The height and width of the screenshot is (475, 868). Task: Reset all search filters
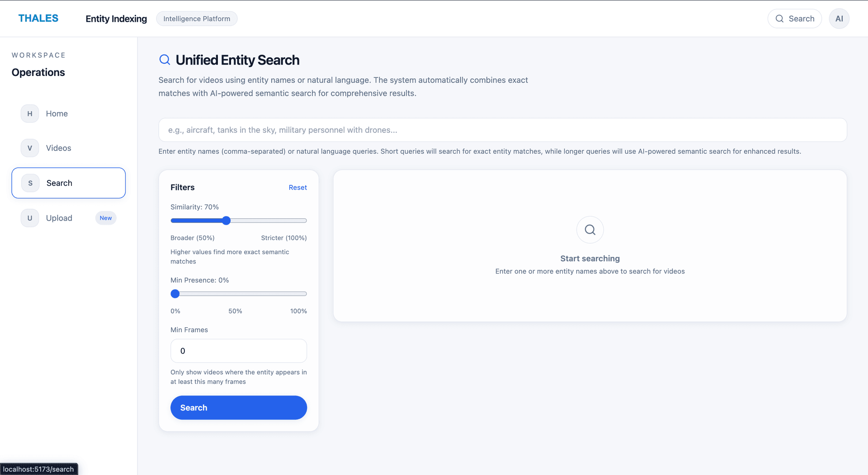pyautogui.click(x=297, y=187)
